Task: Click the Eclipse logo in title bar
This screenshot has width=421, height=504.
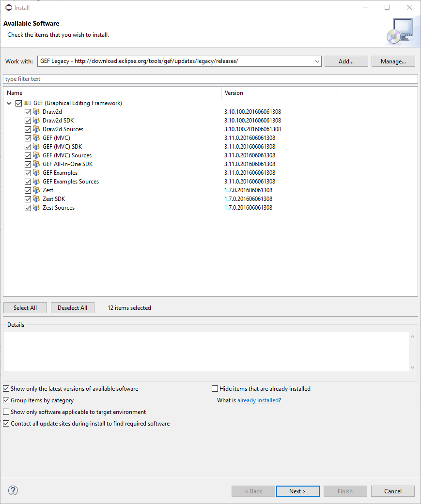Action: tap(9, 7)
